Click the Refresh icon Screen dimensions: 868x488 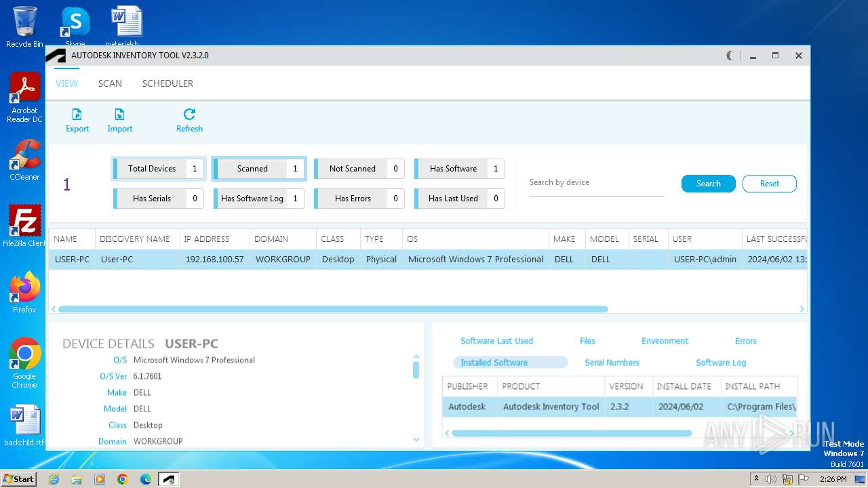tap(189, 114)
